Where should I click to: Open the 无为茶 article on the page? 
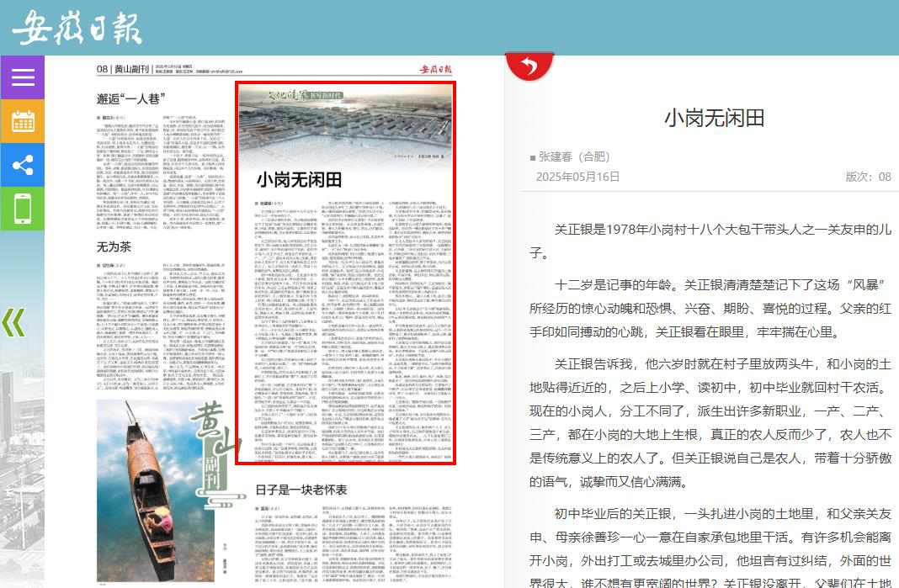(x=114, y=246)
